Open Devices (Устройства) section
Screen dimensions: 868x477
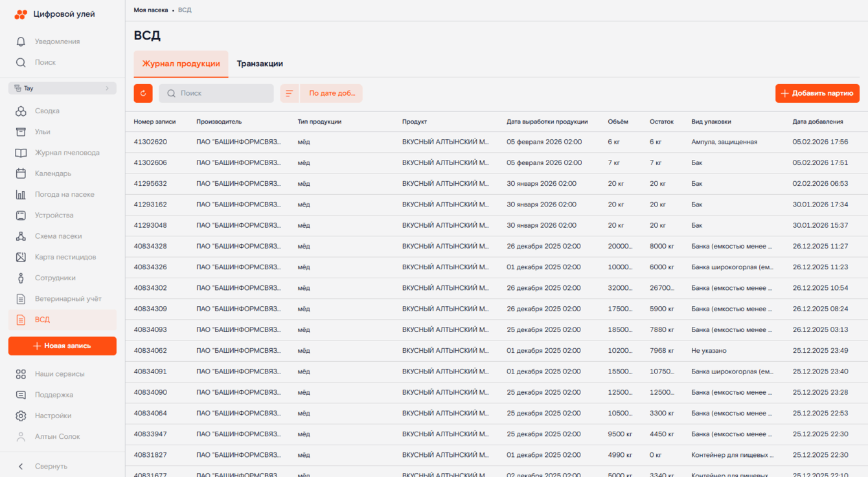pos(54,216)
